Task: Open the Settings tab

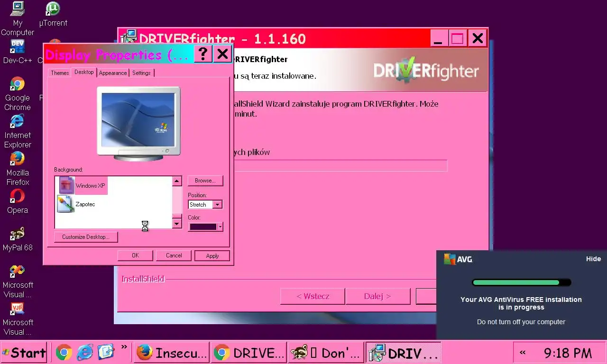Action: point(141,73)
